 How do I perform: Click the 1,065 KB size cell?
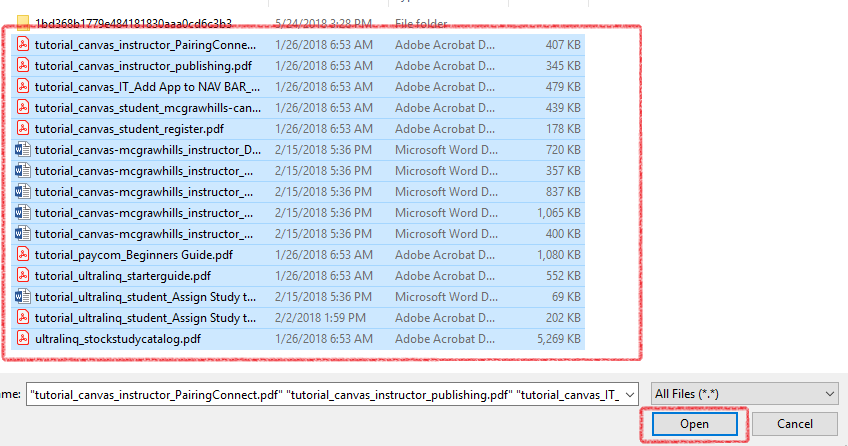point(558,213)
